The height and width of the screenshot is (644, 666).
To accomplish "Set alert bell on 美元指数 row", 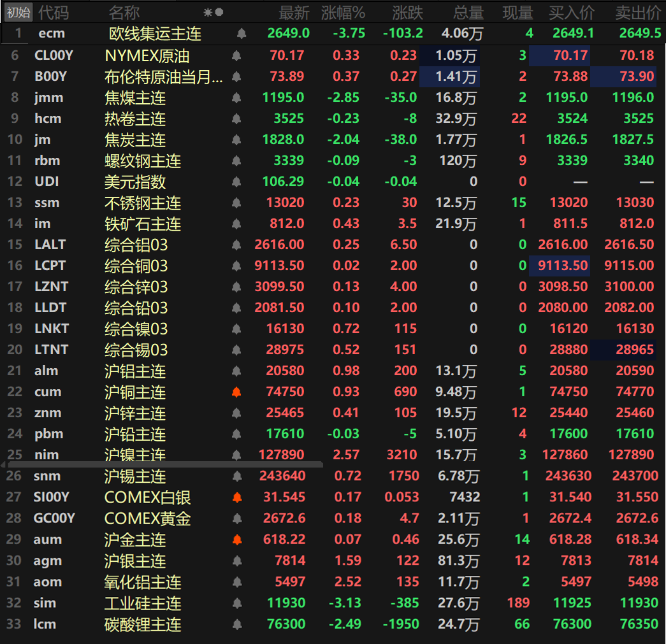I will [237, 182].
